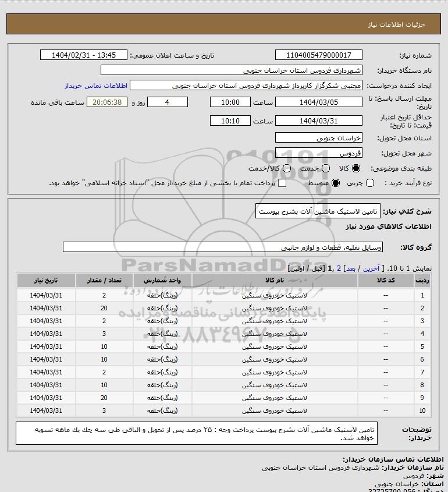Click the شهر محل تحویل field فردوس
Image resolution: width=448 pixels, height=492 pixels.
(x=318, y=153)
